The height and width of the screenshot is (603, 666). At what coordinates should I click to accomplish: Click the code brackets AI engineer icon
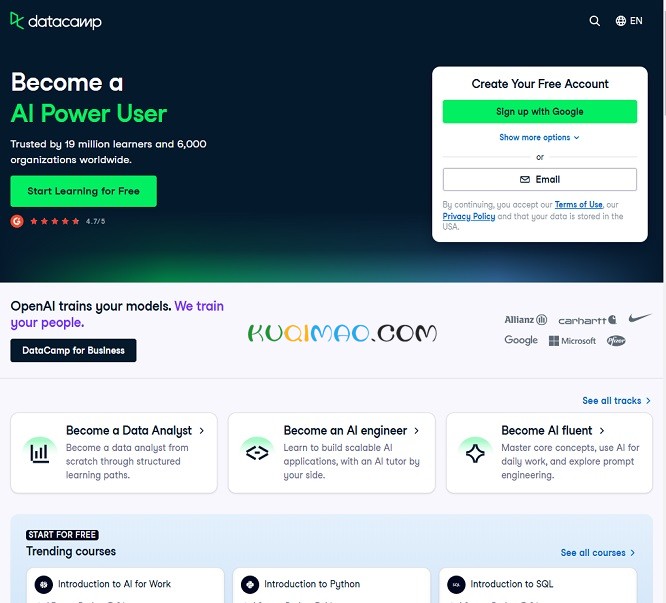coord(257,453)
